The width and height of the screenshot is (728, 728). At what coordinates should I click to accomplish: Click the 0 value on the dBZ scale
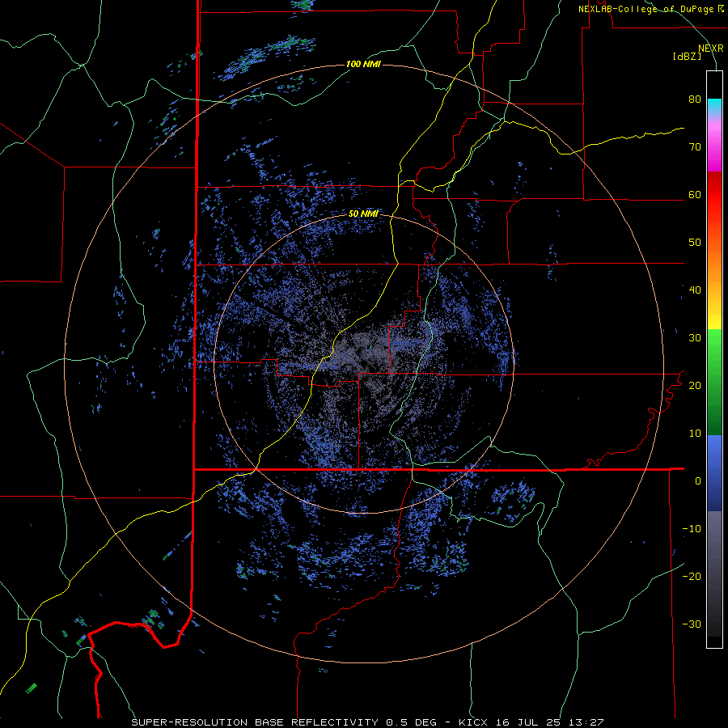[x=698, y=481]
